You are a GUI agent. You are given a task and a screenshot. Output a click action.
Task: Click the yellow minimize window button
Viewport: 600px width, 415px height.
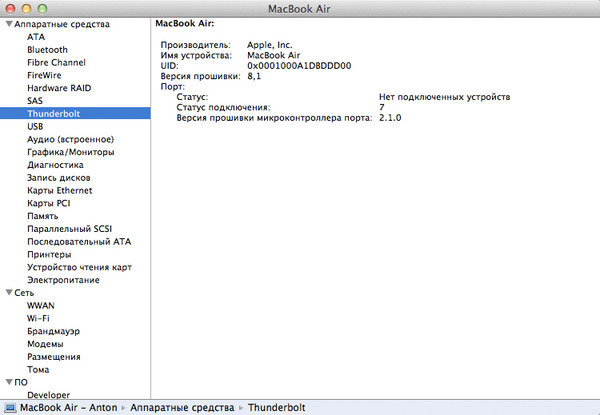click(26, 8)
